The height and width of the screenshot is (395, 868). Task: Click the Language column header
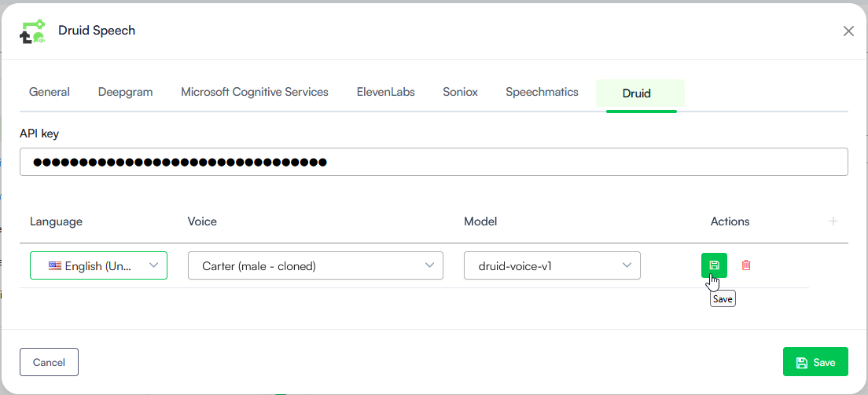point(56,221)
